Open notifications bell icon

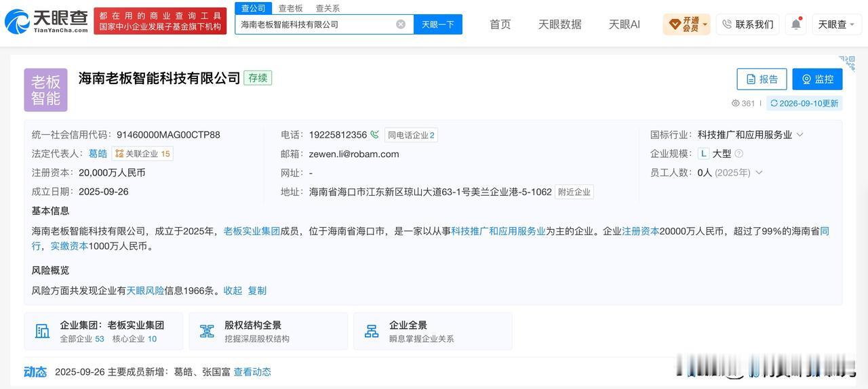coord(795,24)
